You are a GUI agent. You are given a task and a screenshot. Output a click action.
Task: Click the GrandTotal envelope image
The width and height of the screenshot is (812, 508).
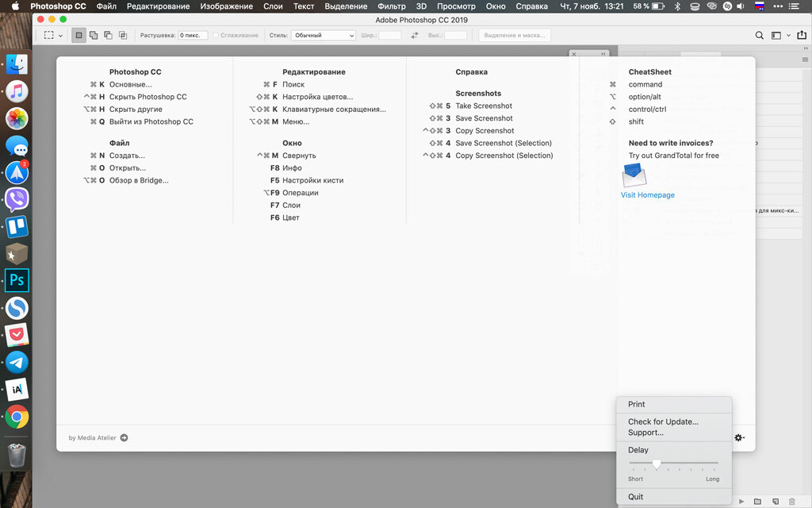pyautogui.click(x=634, y=175)
